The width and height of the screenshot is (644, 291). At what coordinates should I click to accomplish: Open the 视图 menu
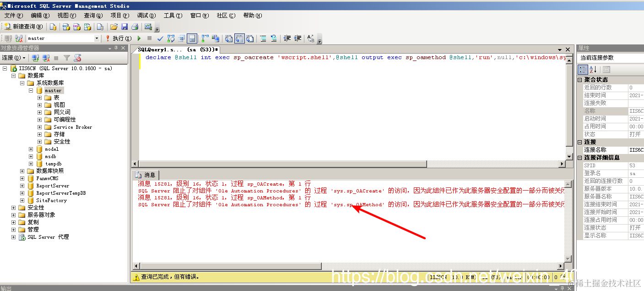coord(67,16)
